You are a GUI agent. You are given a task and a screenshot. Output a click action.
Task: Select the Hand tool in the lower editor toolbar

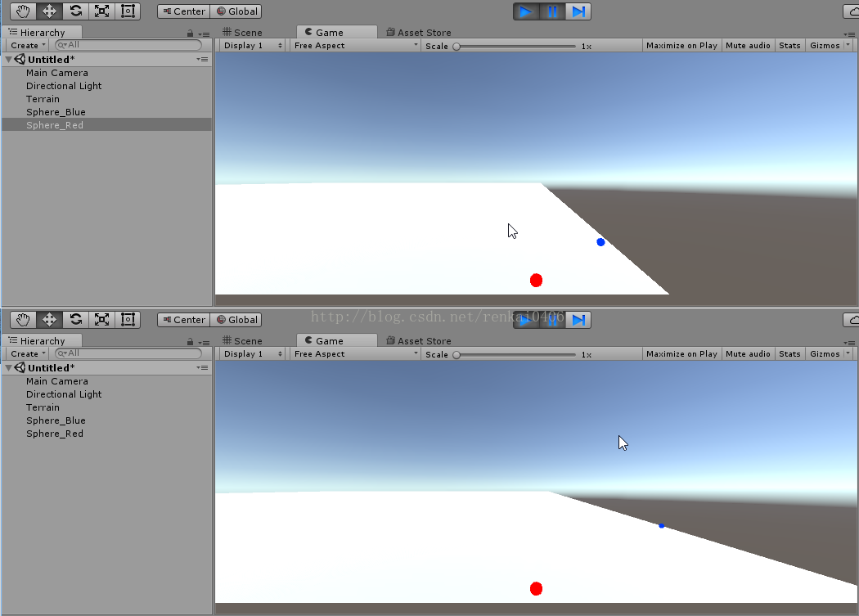pyautogui.click(x=23, y=320)
